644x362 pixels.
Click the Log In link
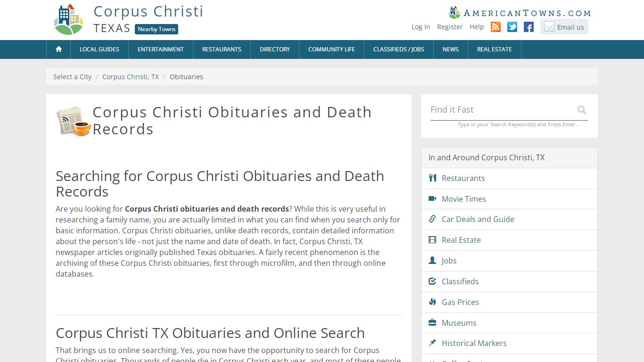tap(421, 27)
